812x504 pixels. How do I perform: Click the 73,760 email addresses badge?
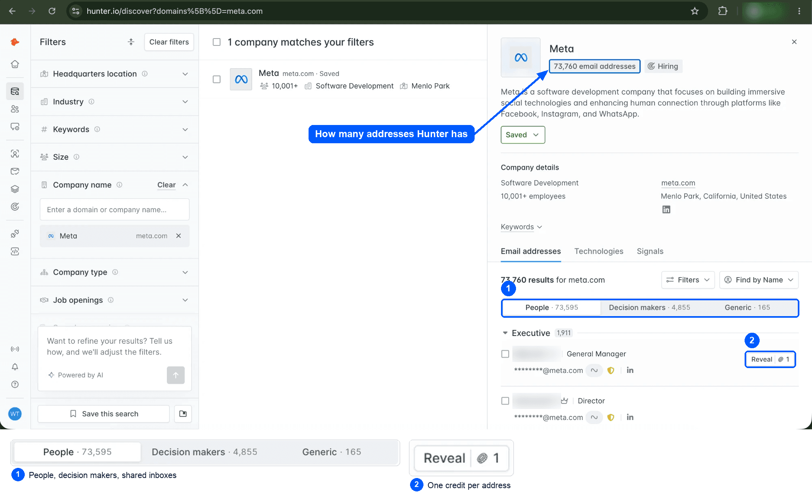[x=594, y=66]
